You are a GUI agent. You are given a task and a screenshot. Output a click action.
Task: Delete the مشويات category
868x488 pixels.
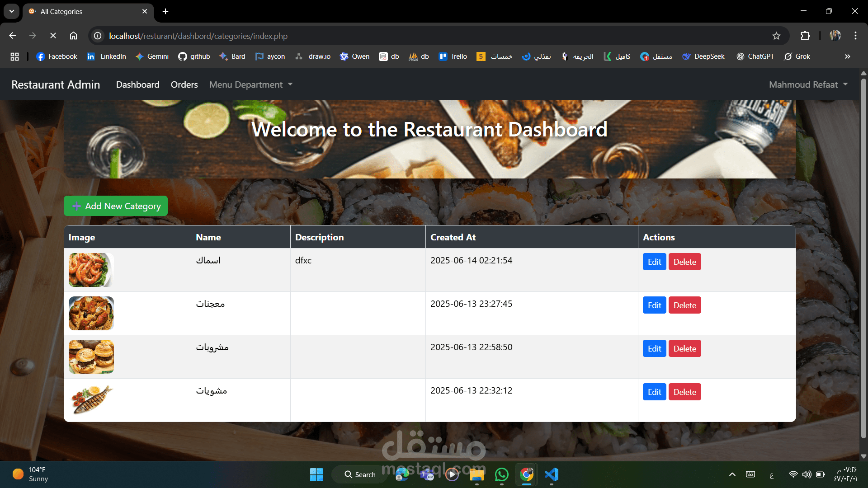(x=684, y=392)
